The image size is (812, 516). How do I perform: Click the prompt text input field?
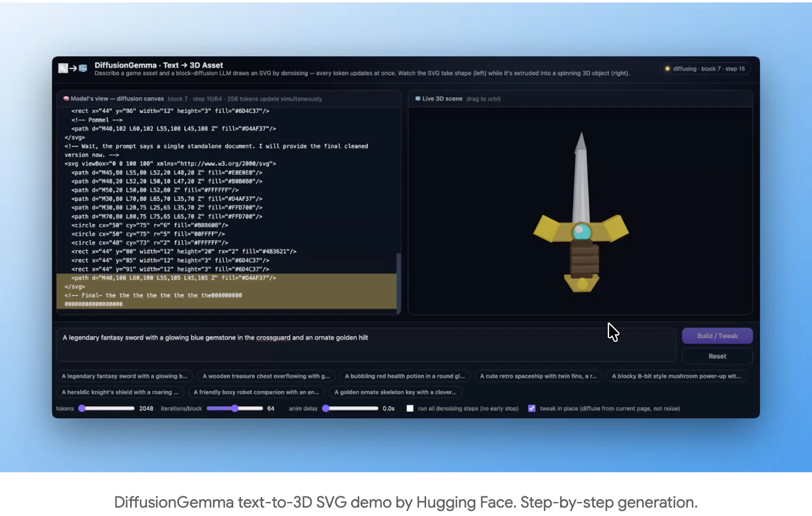tap(366, 345)
